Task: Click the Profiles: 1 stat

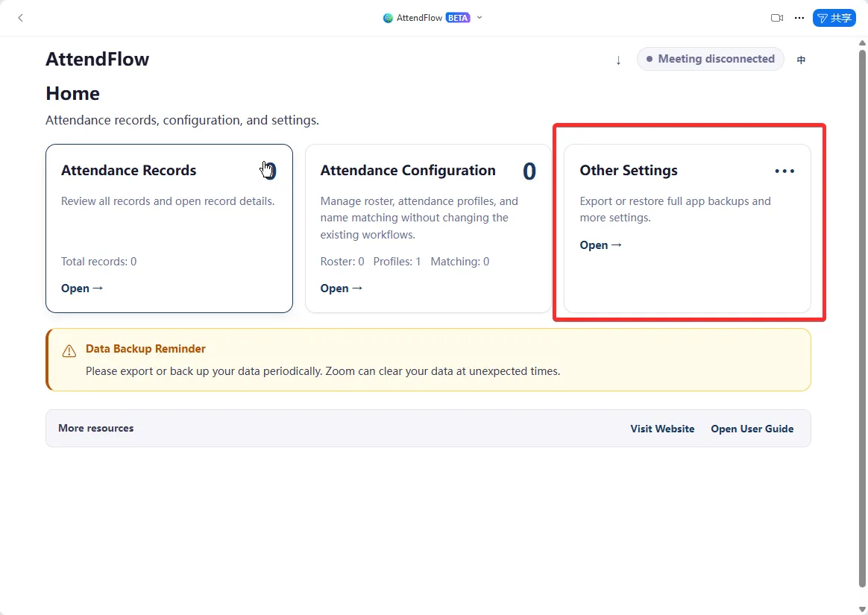Action: coord(397,261)
